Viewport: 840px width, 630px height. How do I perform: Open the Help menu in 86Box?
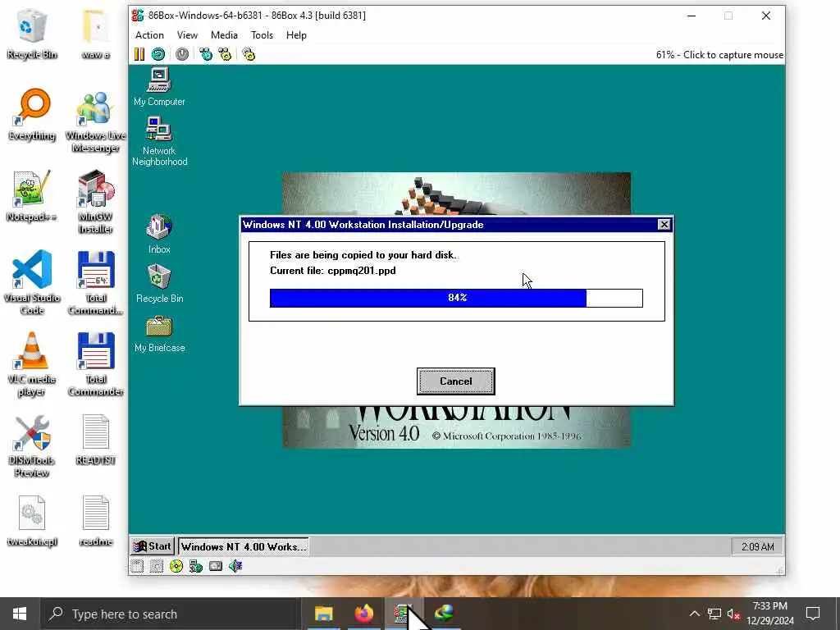pyautogui.click(x=296, y=34)
